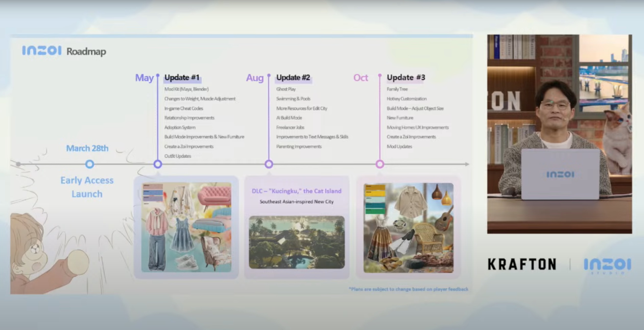Click the May timeline circle marker
The height and width of the screenshot is (330, 644).
tap(158, 164)
